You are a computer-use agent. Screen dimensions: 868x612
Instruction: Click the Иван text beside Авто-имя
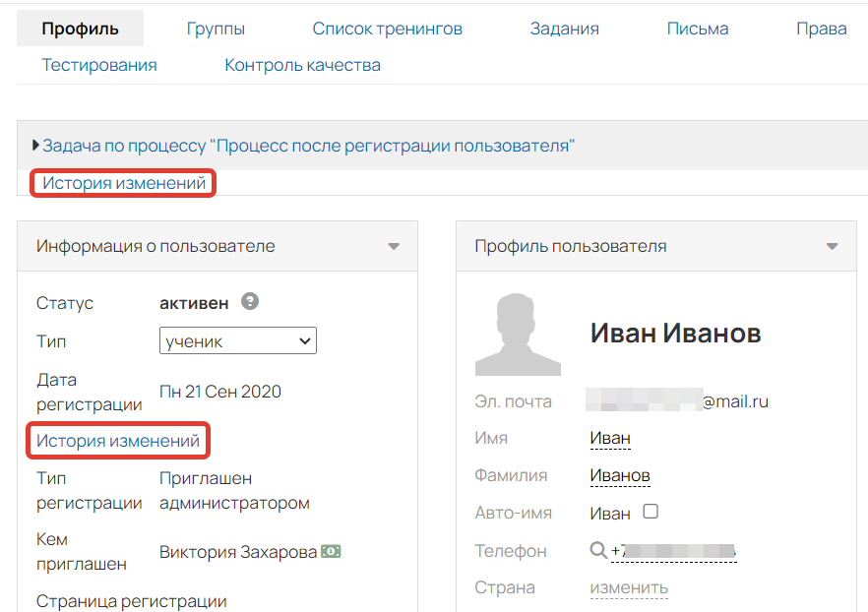(x=610, y=514)
